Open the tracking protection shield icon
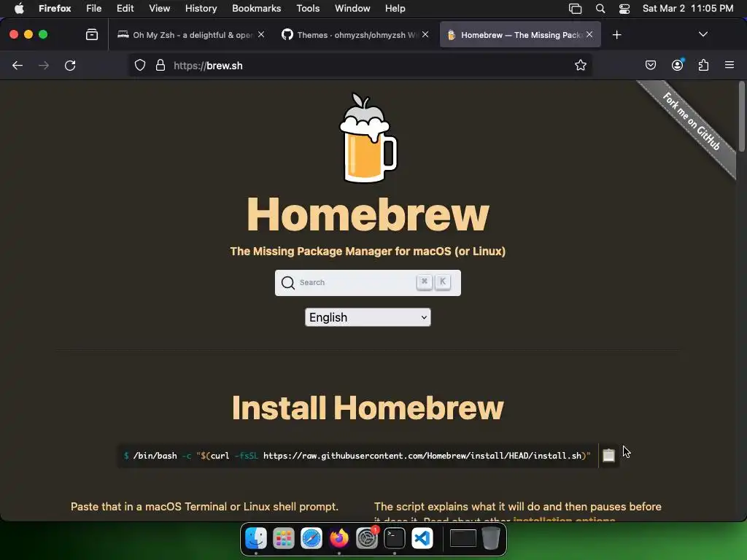Image resolution: width=747 pixels, height=560 pixels. [139, 65]
